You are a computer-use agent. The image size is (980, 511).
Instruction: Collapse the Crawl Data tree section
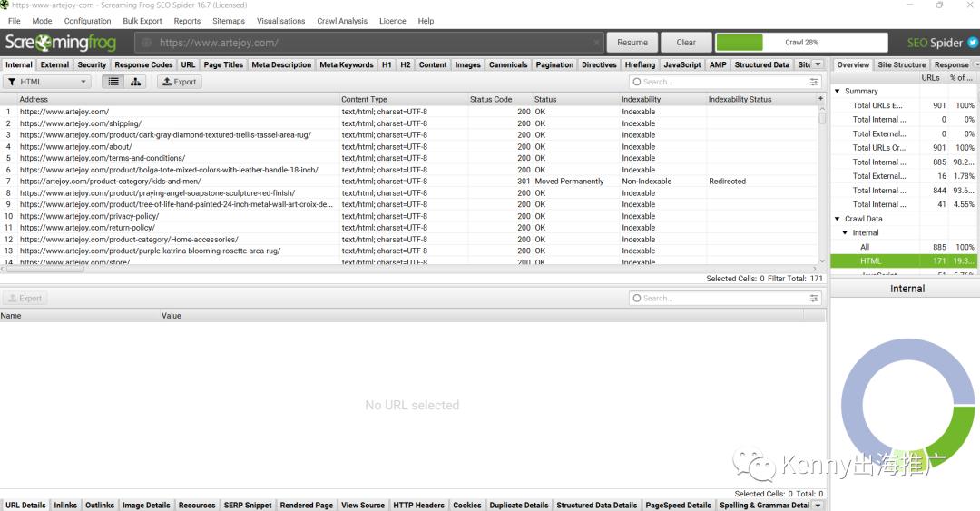click(838, 219)
